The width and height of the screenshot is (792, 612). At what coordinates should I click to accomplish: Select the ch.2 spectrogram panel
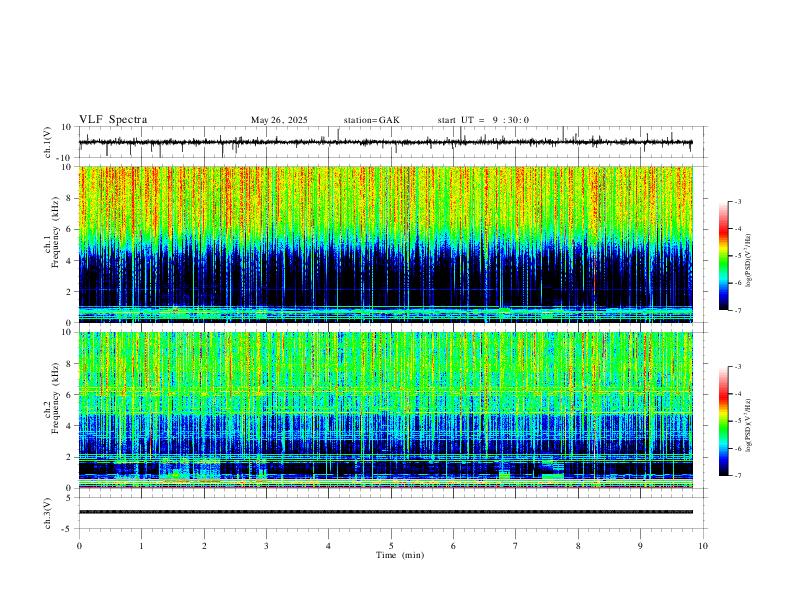385,410
